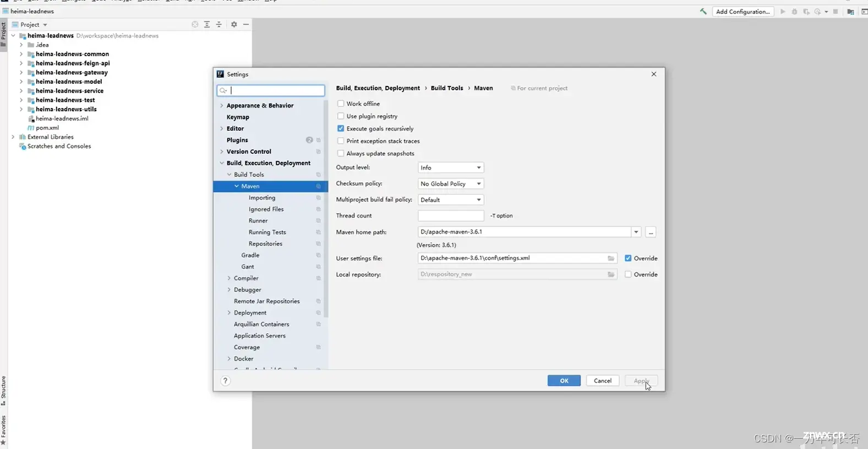Click the Apply button
This screenshot has height=449, width=868.
641,381
